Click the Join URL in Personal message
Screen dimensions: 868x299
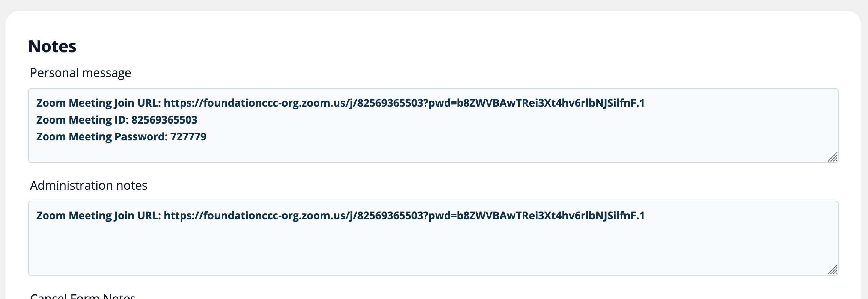coord(404,103)
